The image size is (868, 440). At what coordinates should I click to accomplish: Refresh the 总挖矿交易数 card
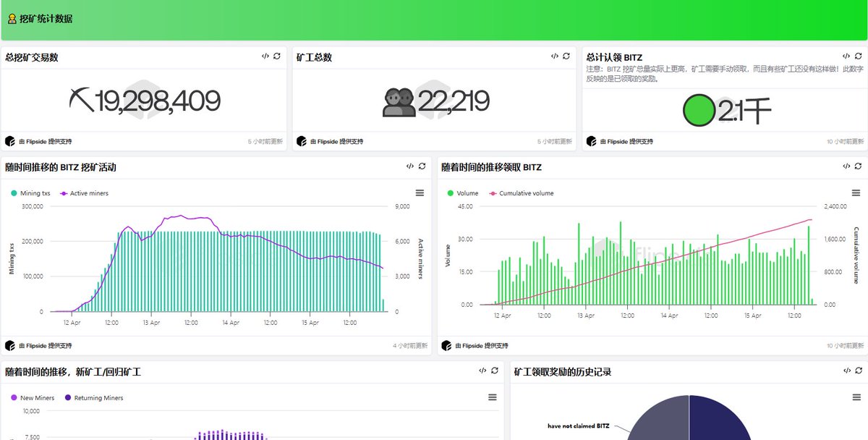277,56
